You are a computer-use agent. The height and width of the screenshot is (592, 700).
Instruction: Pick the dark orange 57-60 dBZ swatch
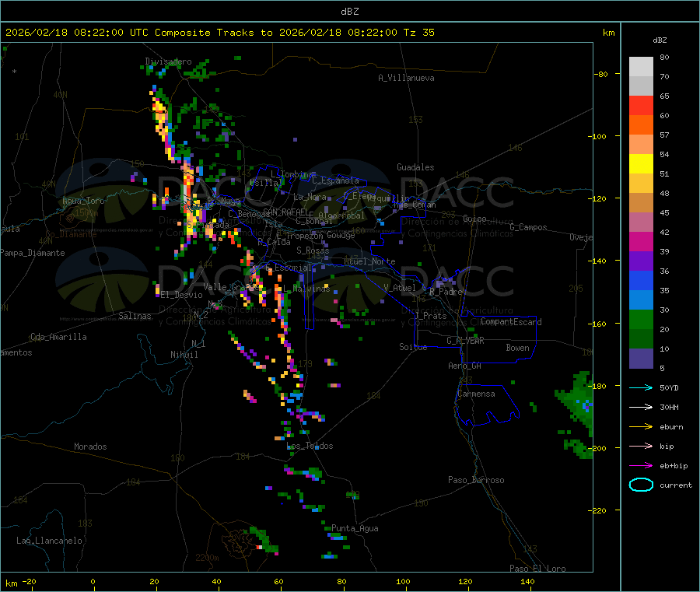[x=641, y=125]
